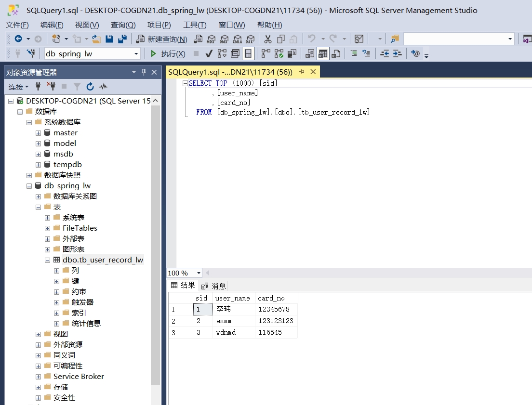Toggle IntelliSense enabled button
Screen dimensions: 532x405
click(248, 53)
